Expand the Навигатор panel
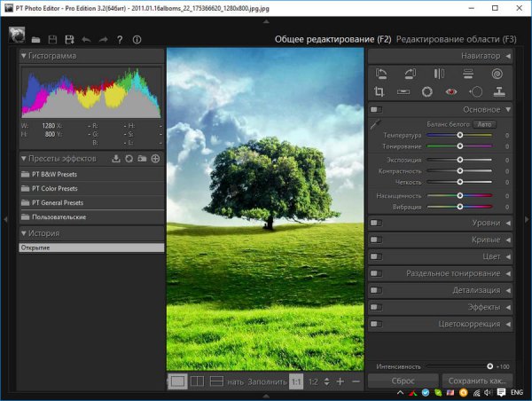Viewport: 532px width, 401px height. pos(508,56)
